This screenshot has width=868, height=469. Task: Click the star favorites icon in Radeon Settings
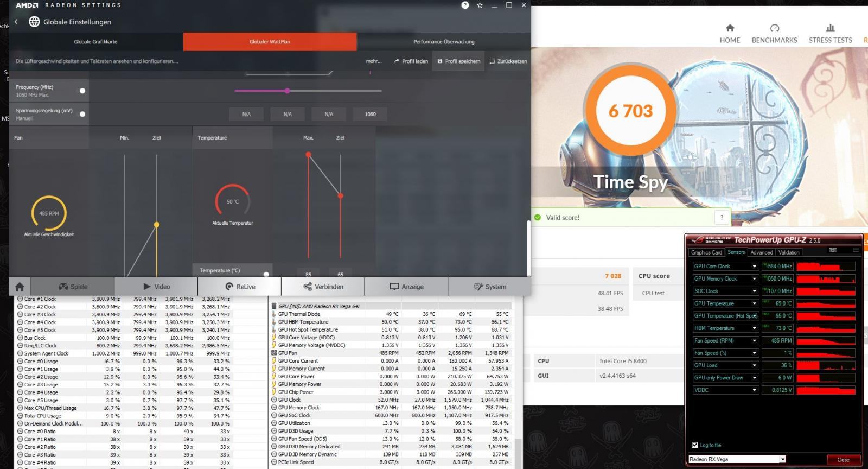480,5
